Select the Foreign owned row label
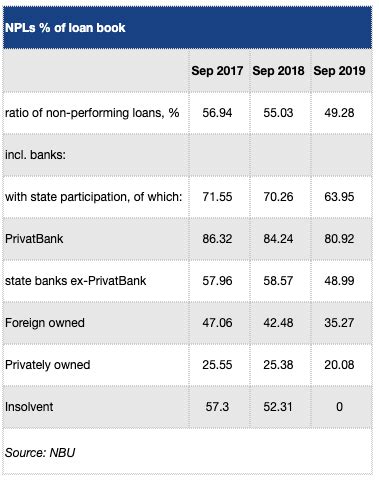This screenshot has height=483, width=379. [x=45, y=323]
